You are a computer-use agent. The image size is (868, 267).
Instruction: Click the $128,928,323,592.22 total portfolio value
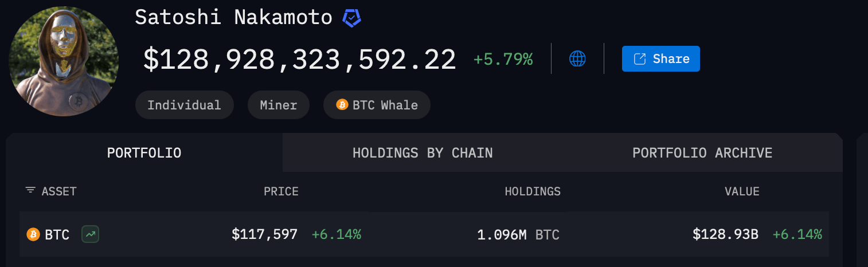[x=299, y=60]
